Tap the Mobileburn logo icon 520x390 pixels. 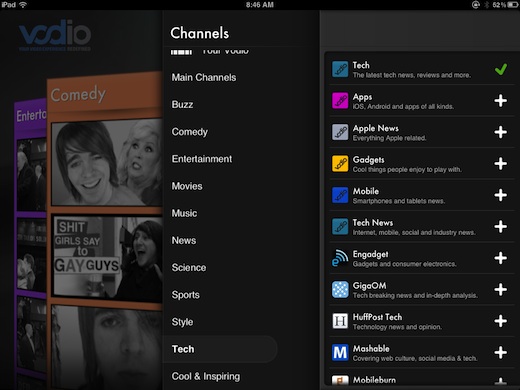pyautogui.click(x=340, y=380)
